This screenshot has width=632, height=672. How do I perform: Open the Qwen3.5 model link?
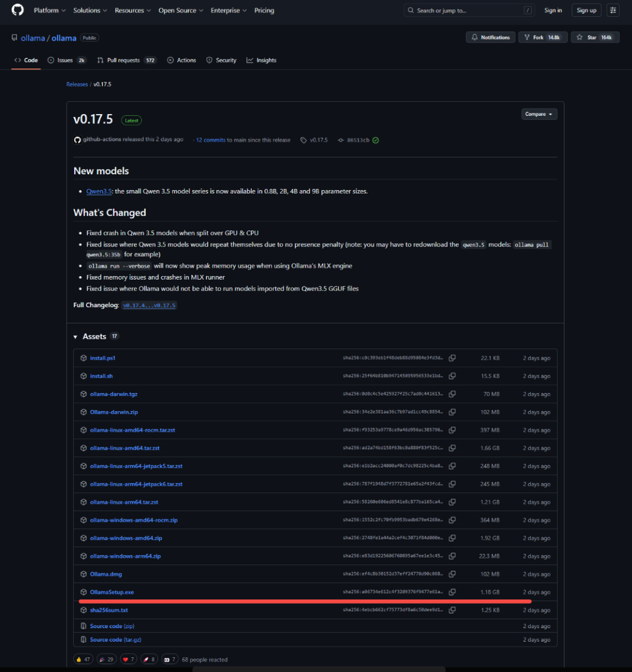click(99, 191)
